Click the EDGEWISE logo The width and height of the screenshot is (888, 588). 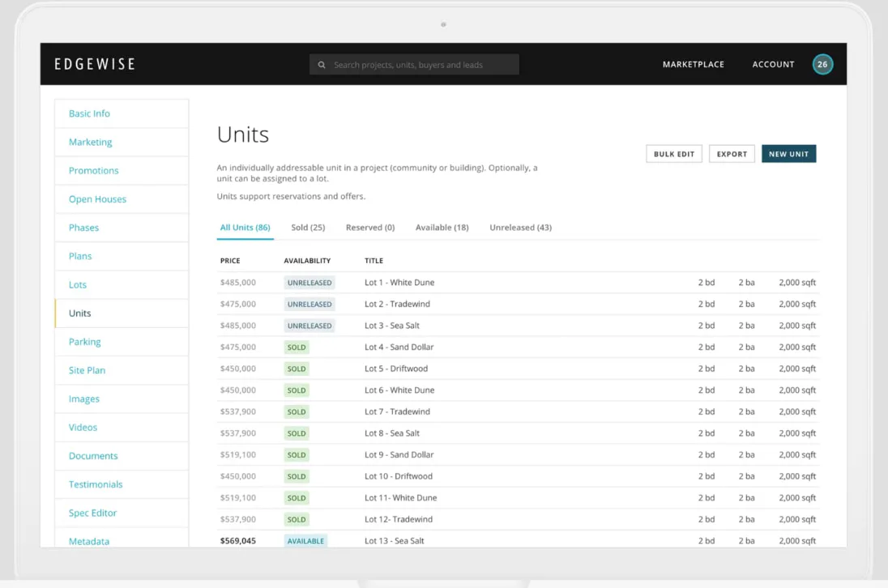95,64
